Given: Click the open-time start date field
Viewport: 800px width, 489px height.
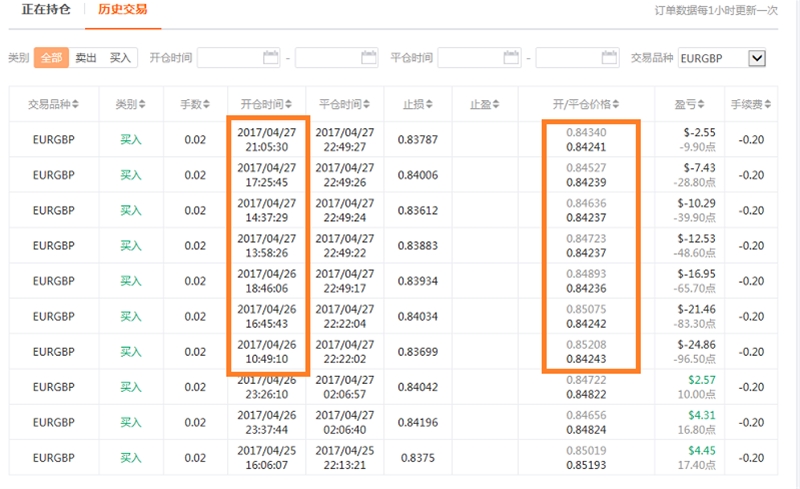Looking at the screenshot, I should point(239,58).
